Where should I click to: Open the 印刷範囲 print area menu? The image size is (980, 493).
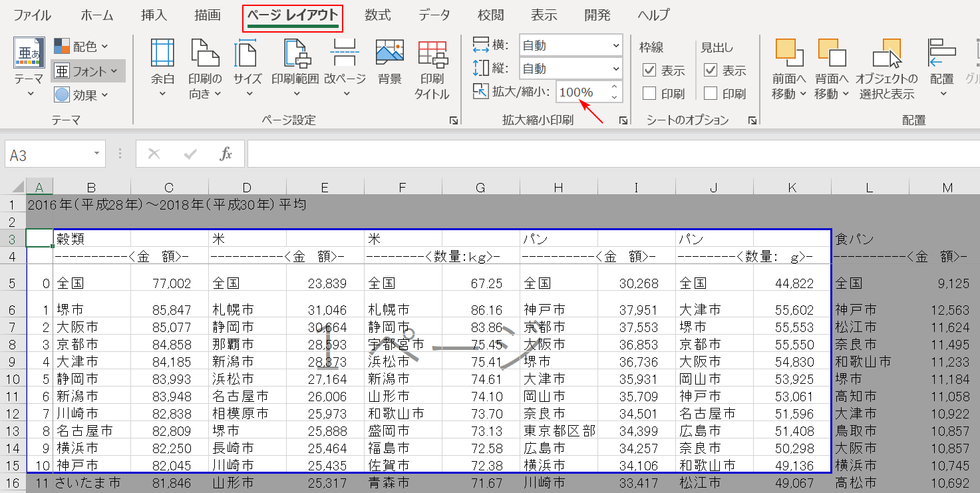tap(295, 69)
